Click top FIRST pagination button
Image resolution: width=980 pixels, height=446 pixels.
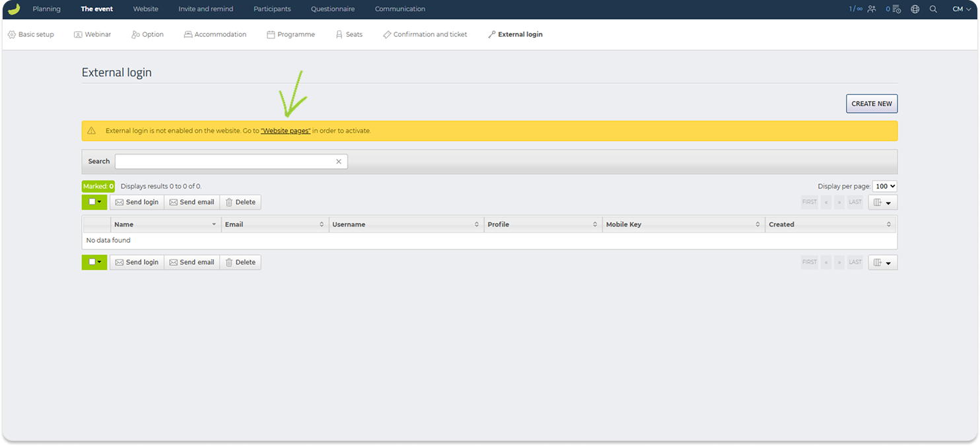[810, 203]
